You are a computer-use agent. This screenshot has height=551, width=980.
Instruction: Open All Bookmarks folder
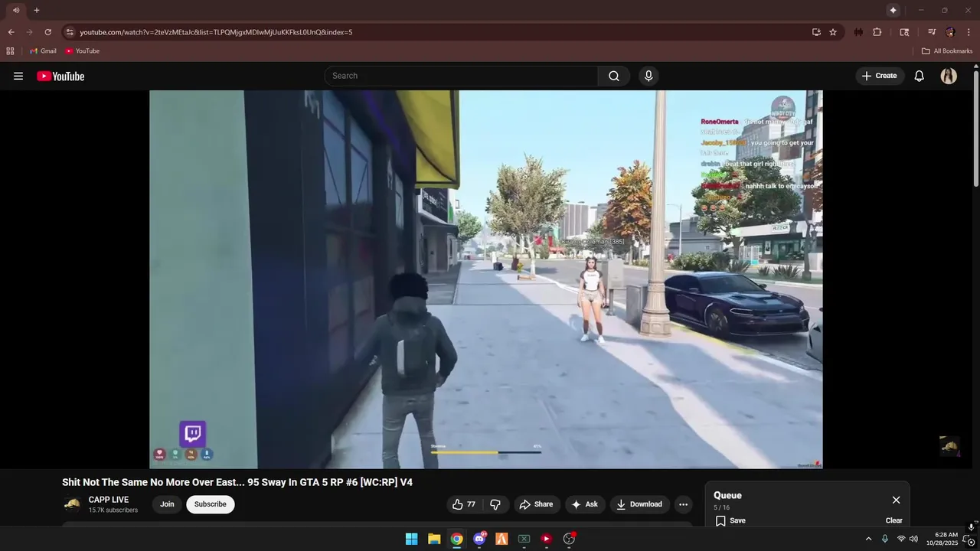pyautogui.click(x=947, y=51)
